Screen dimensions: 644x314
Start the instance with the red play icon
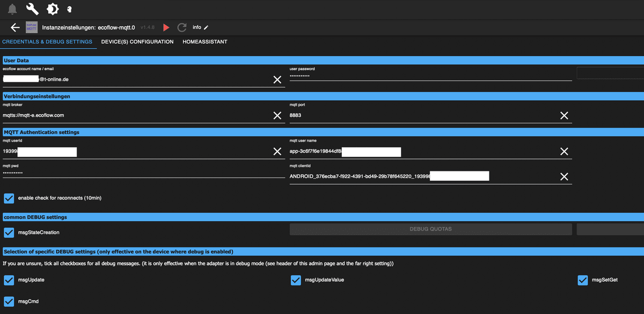point(166,27)
